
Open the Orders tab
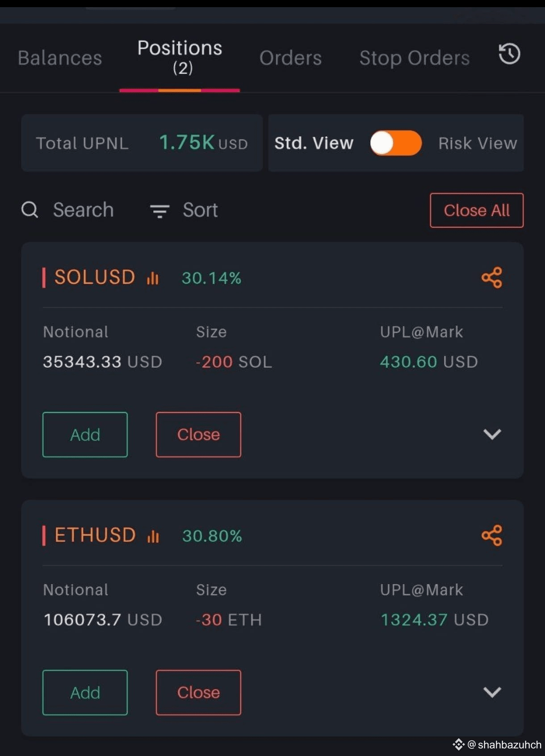[291, 58]
